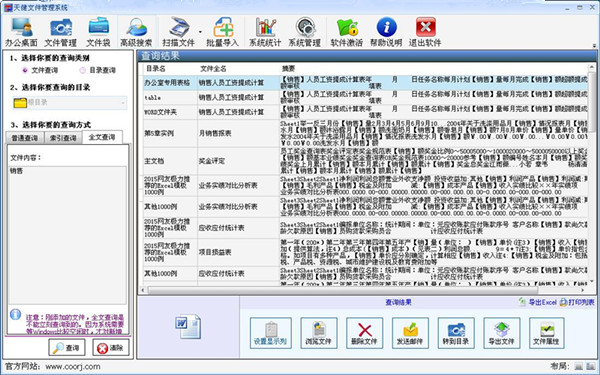
Task: Select the 文件查询 radio button
Action: (25, 70)
